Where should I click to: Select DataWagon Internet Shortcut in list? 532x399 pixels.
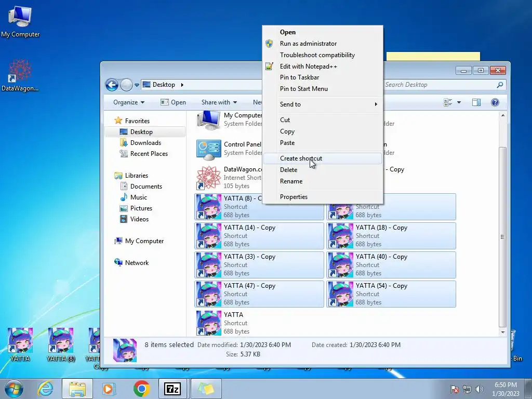[229, 178]
